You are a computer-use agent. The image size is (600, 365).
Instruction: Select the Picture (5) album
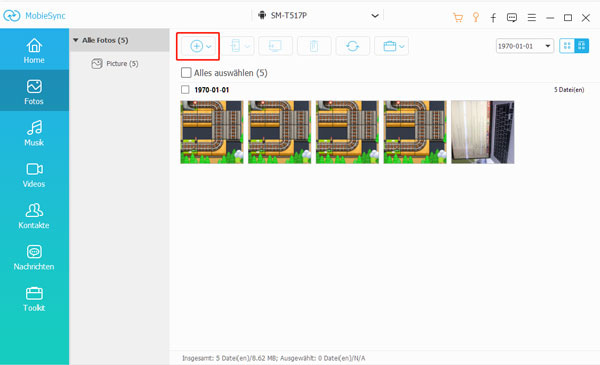pyautogui.click(x=115, y=64)
